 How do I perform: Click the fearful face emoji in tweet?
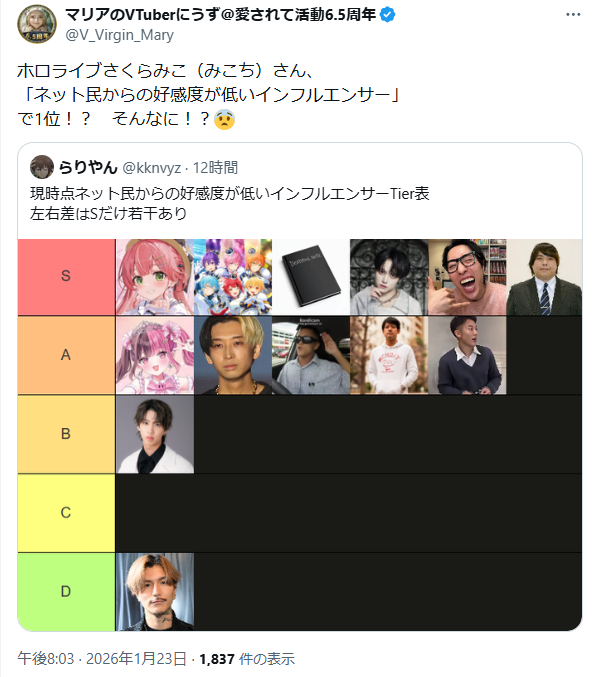(225, 119)
